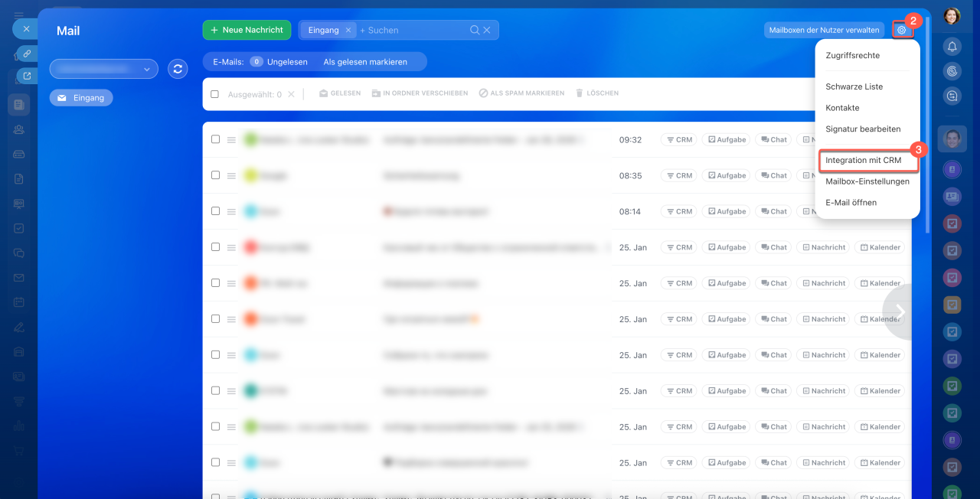Select the Eingang folder in the left panel

[81, 98]
